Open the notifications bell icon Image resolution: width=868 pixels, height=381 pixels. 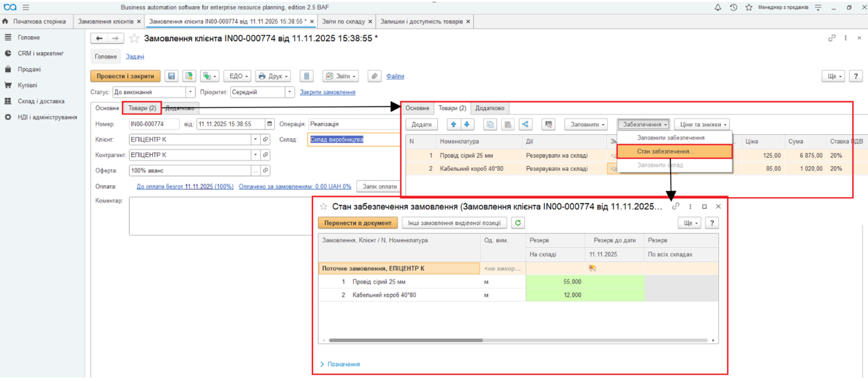[x=718, y=7]
